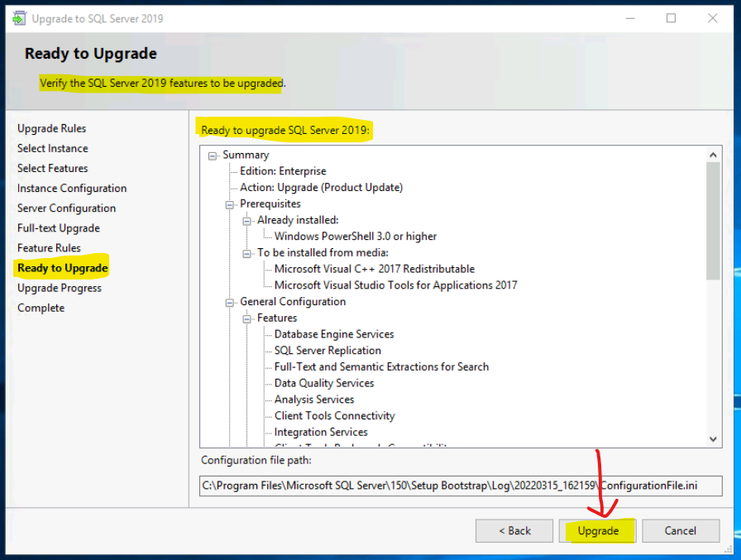741x560 pixels.
Task: Select the Select Instance step
Action: pos(53,148)
